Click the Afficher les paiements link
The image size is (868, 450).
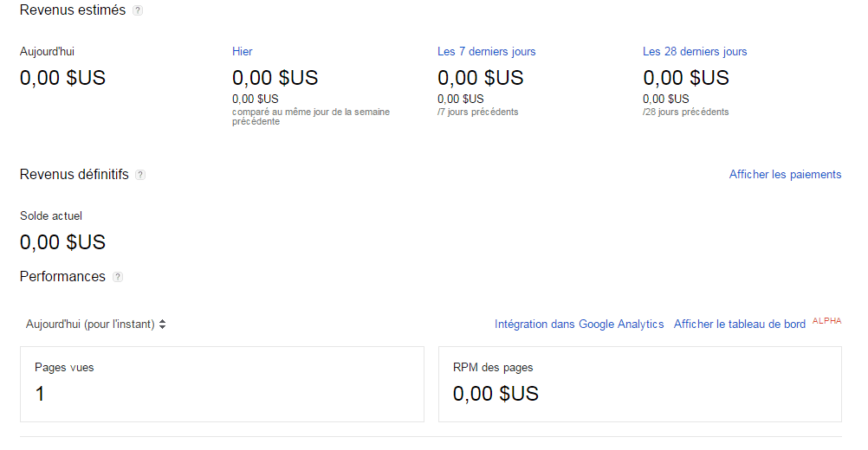coord(785,175)
